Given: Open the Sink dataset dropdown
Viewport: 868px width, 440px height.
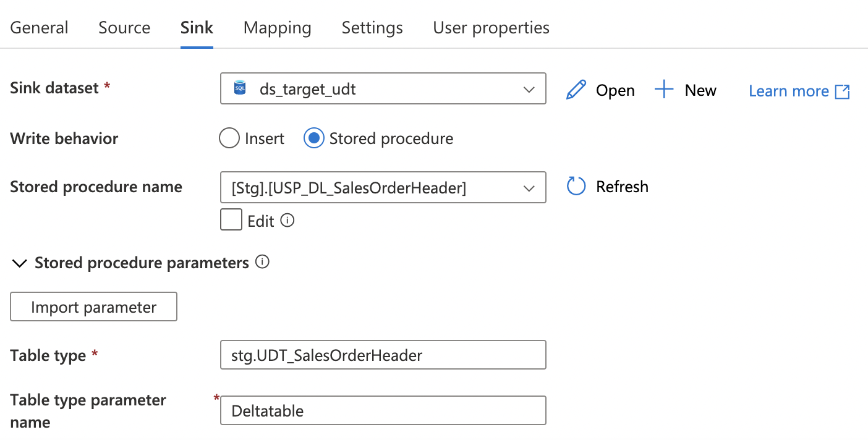Looking at the screenshot, I should pos(529,89).
